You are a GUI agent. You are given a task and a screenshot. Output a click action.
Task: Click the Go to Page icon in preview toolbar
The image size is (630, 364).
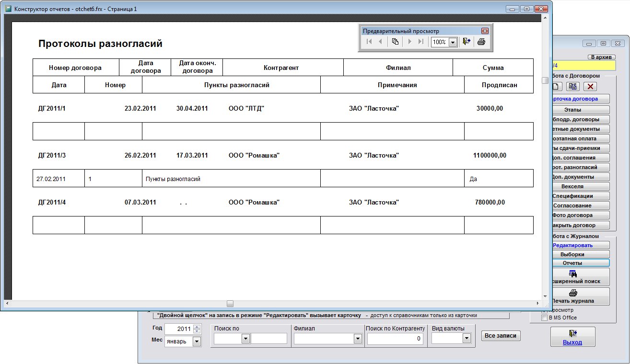pos(395,42)
